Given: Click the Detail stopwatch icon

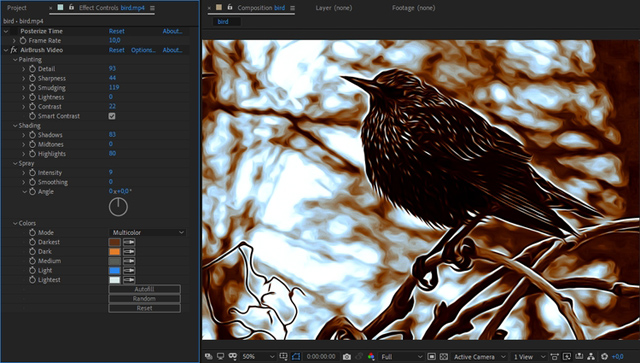Looking at the screenshot, I should coord(33,69).
